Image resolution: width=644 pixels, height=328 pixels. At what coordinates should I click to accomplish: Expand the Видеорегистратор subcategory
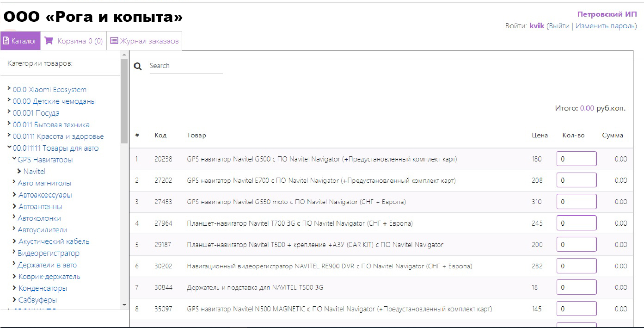pyautogui.click(x=14, y=253)
